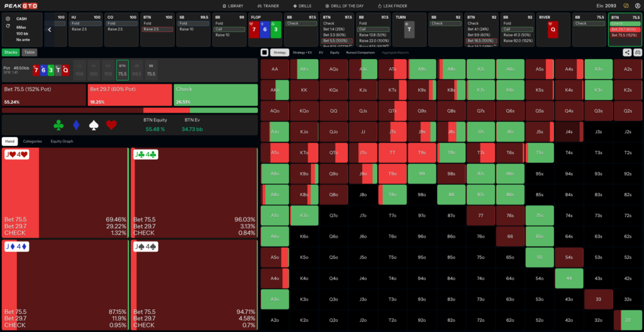Click the action frequency distribution bar
This screenshot has height=332, width=644.
(x=130, y=110)
